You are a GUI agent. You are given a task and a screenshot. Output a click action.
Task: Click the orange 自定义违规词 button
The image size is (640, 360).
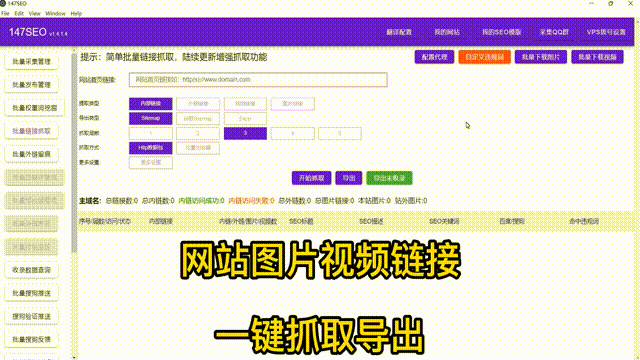pos(484,57)
